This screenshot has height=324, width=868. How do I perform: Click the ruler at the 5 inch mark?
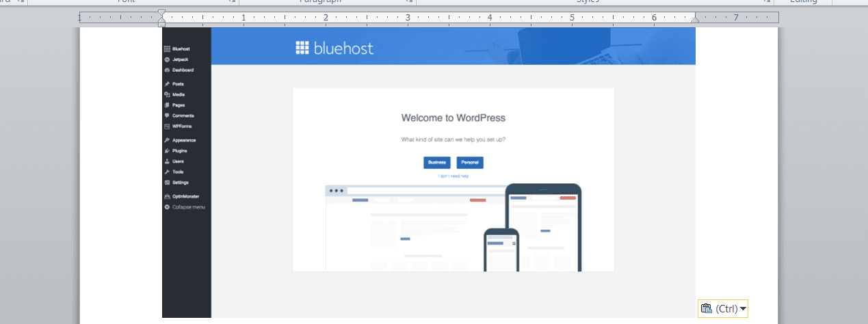572,18
